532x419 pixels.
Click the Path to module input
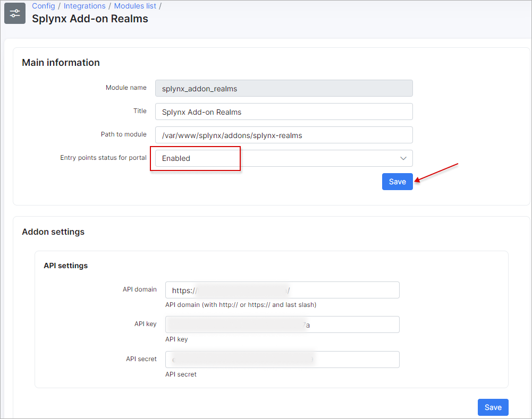283,135
